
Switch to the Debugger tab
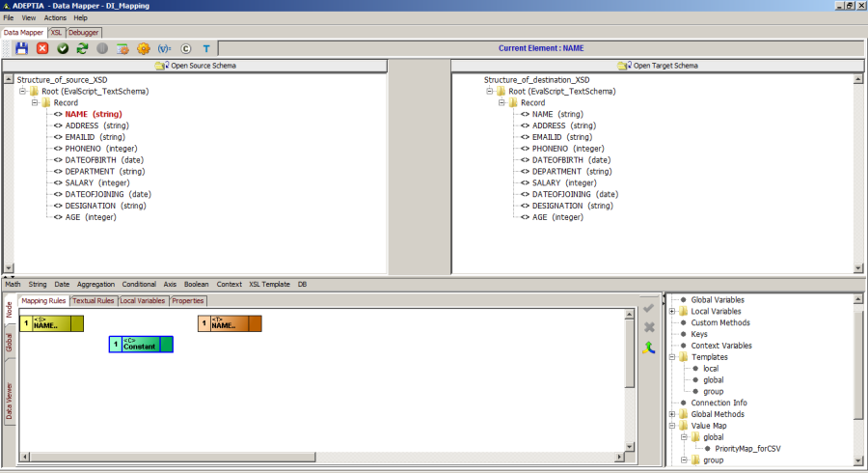tap(84, 32)
